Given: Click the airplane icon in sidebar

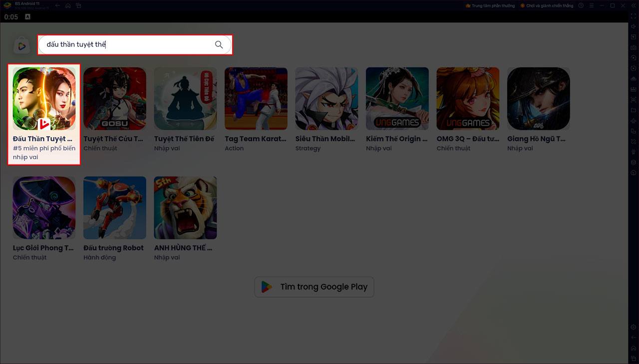Looking at the screenshot, I should pos(634,121).
